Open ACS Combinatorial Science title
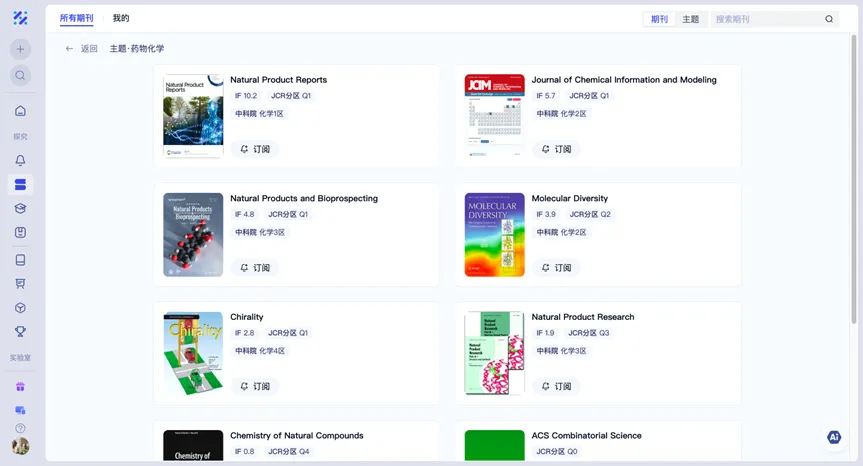This screenshot has width=863, height=466. (587, 436)
